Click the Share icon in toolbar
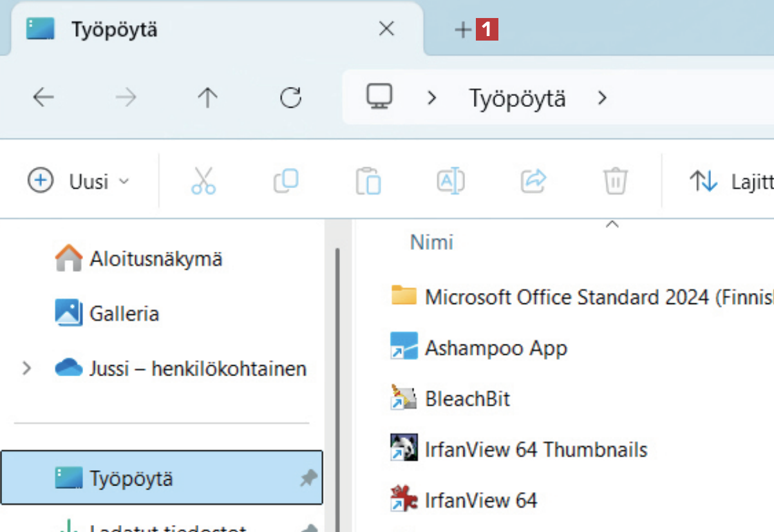774x532 pixels. click(x=533, y=181)
